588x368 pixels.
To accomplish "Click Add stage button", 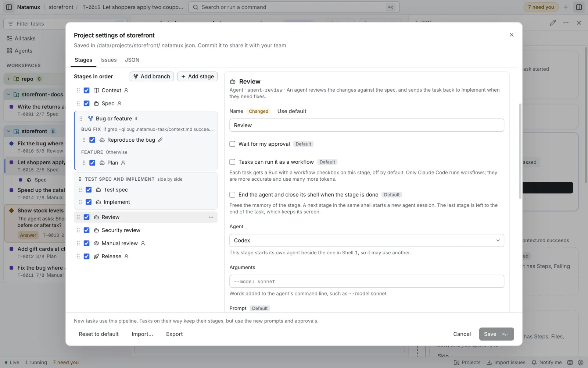I will click(x=197, y=77).
